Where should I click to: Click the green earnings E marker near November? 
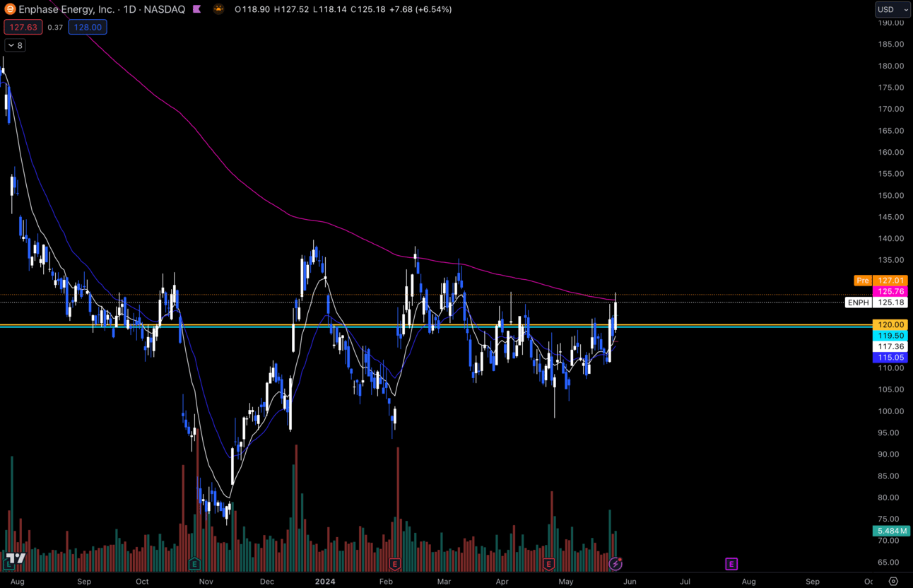[x=194, y=563]
